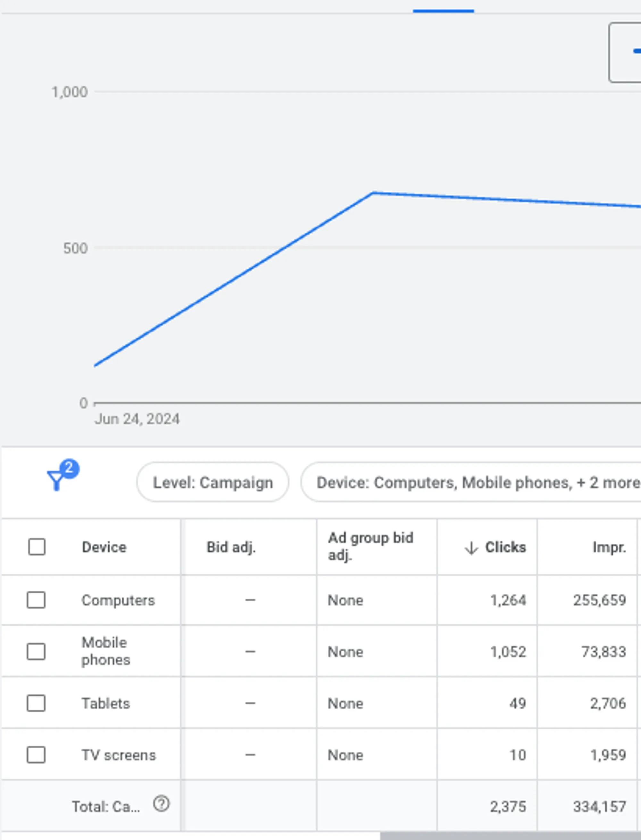Open the Level: Campaign filter chip
This screenshot has width=641, height=840.
(x=212, y=483)
